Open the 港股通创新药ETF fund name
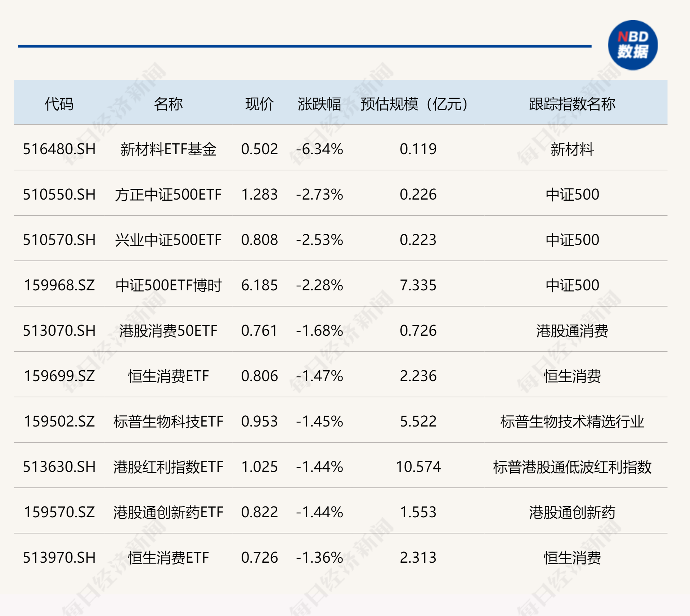690x616 pixels. coord(168,512)
